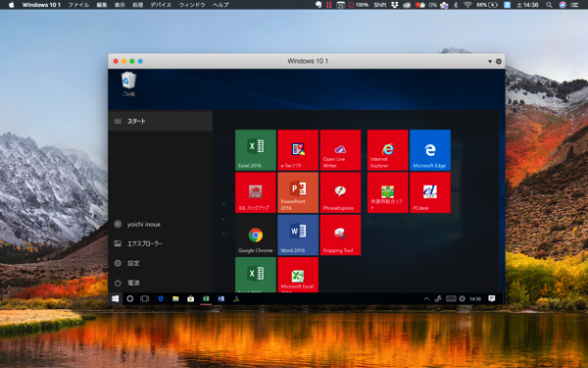Open File Explorer from the Windows taskbar
The image size is (588, 368).
point(175,298)
